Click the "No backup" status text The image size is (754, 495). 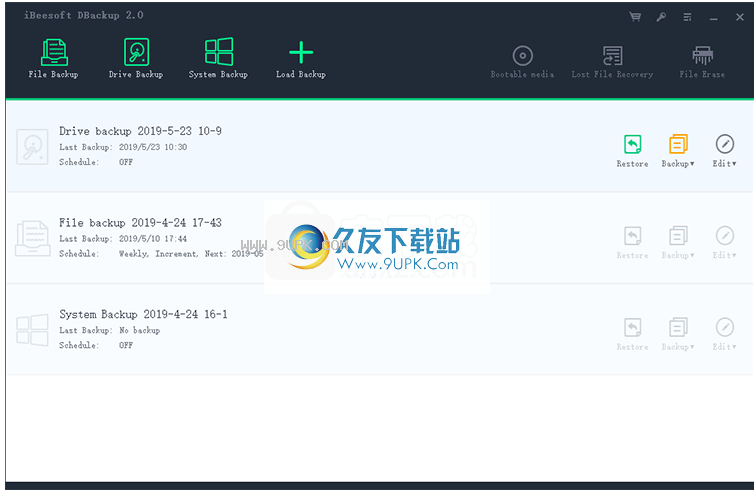(x=139, y=330)
